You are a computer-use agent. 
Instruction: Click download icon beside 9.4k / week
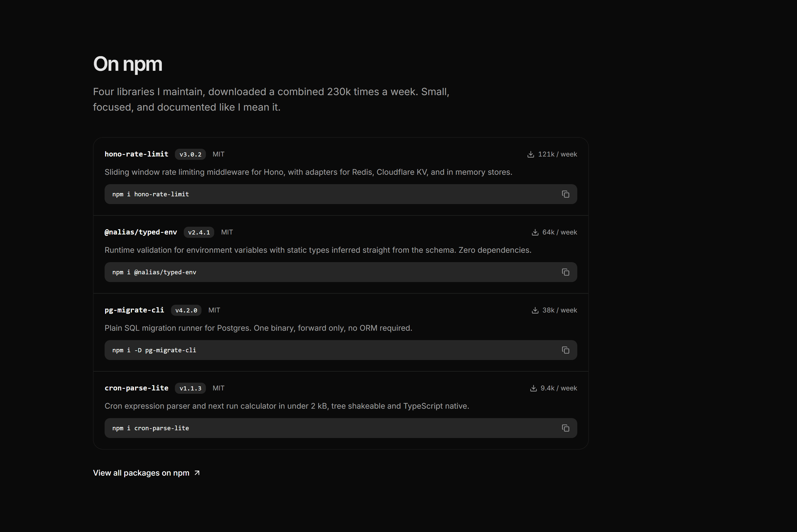pos(533,388)
